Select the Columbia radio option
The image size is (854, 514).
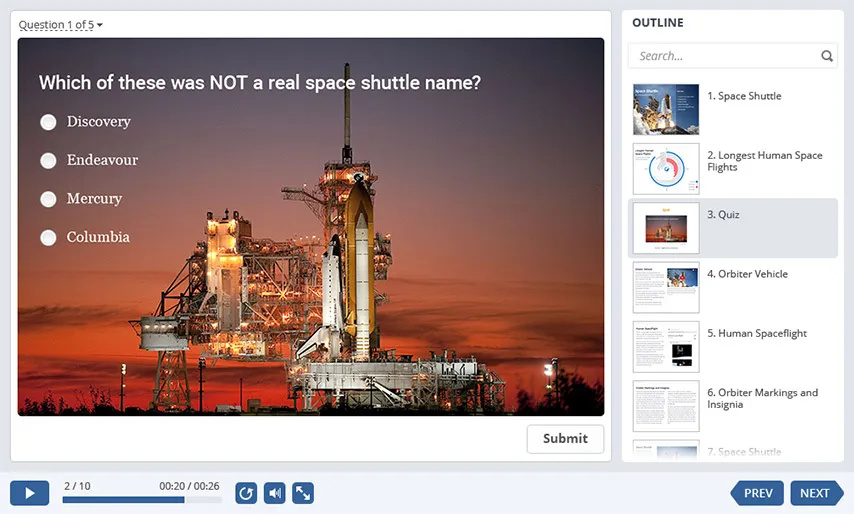coord(48,238)
